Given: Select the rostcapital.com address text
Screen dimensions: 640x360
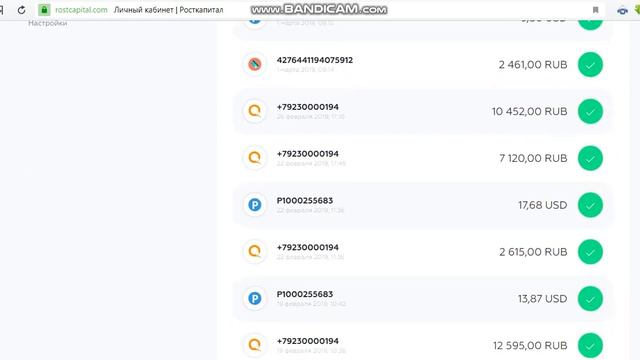Looking at the screenshot, I should pos(81,10).
